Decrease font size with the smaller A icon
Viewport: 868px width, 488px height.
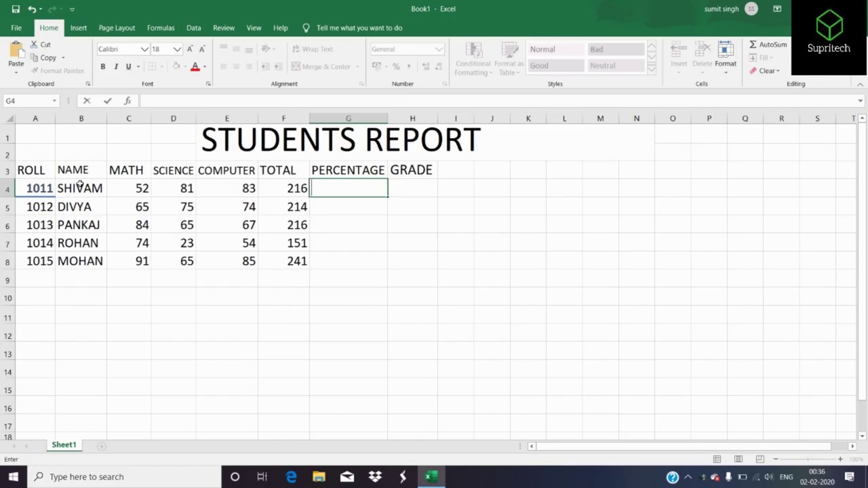coord(202,49)
